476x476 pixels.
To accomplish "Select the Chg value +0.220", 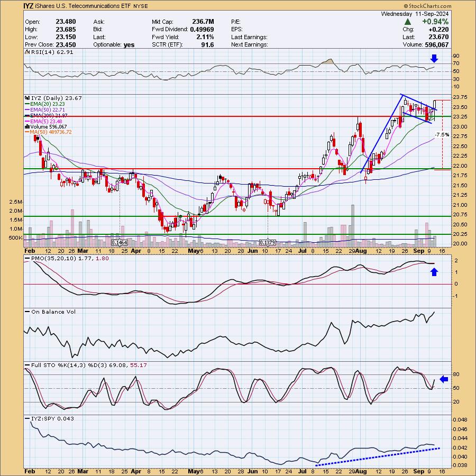I will pos(438,29).
